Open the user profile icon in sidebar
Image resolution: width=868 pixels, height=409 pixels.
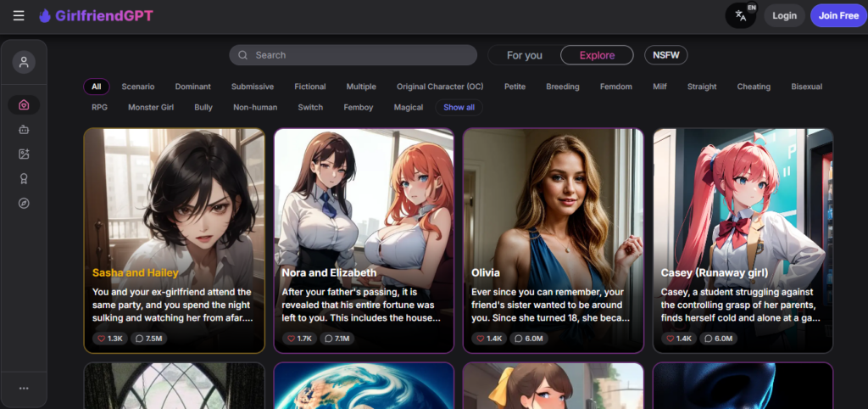(x=24, y=62)
